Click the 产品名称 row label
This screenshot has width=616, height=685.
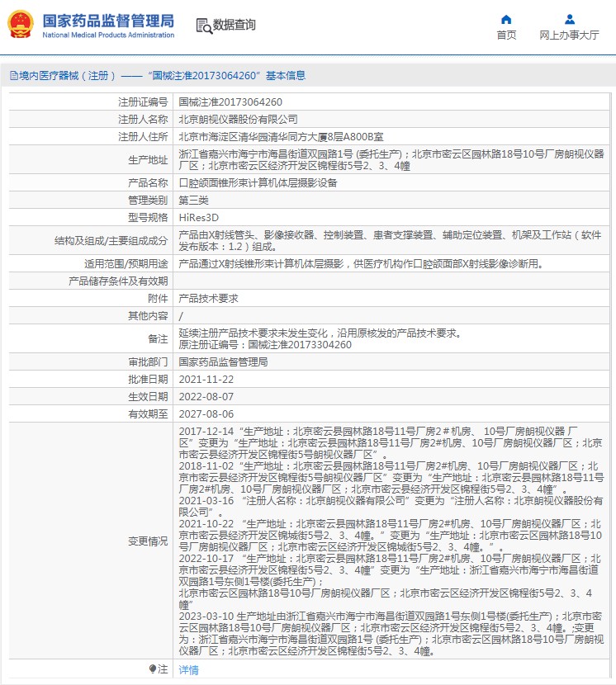click(148, 183)
